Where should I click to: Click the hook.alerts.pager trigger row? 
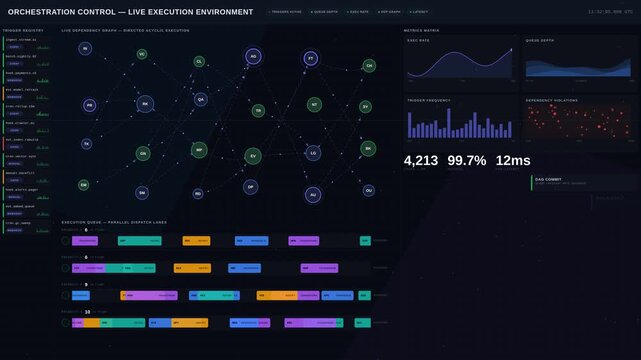click(x=26, y=194)
